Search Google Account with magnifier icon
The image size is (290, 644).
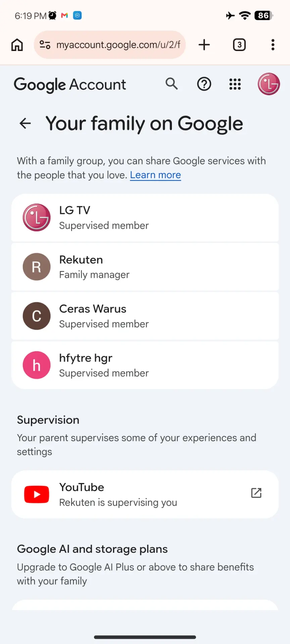click(172, 84)
